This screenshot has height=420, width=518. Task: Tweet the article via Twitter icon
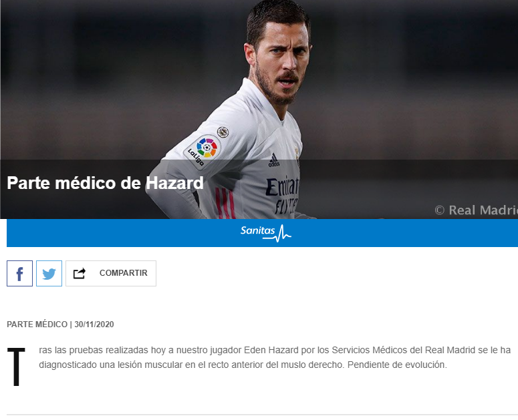[49, 273]
